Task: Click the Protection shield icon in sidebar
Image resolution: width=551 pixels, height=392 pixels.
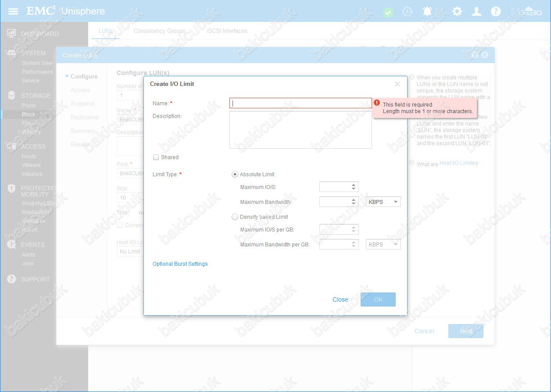Action: pyautogui.click(x=12, y=189)
